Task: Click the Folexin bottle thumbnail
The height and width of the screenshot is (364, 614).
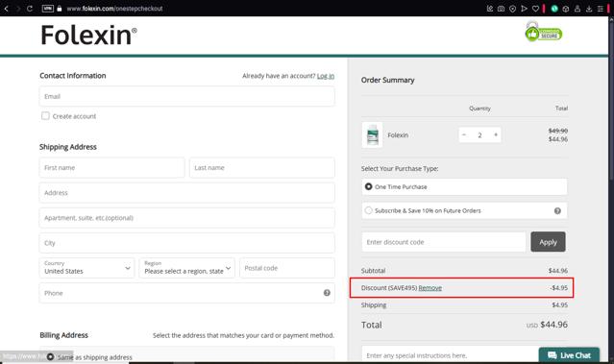Action: click(x=372, y=134)
